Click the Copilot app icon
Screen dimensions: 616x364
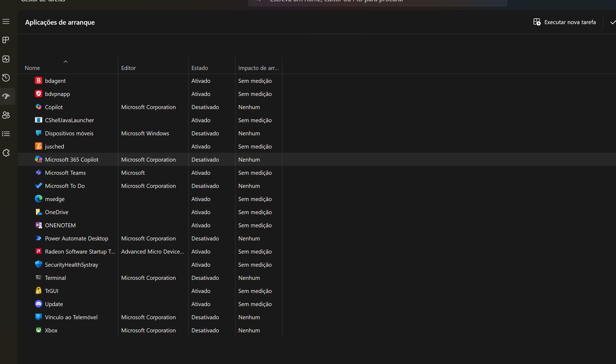pos(39,107)
